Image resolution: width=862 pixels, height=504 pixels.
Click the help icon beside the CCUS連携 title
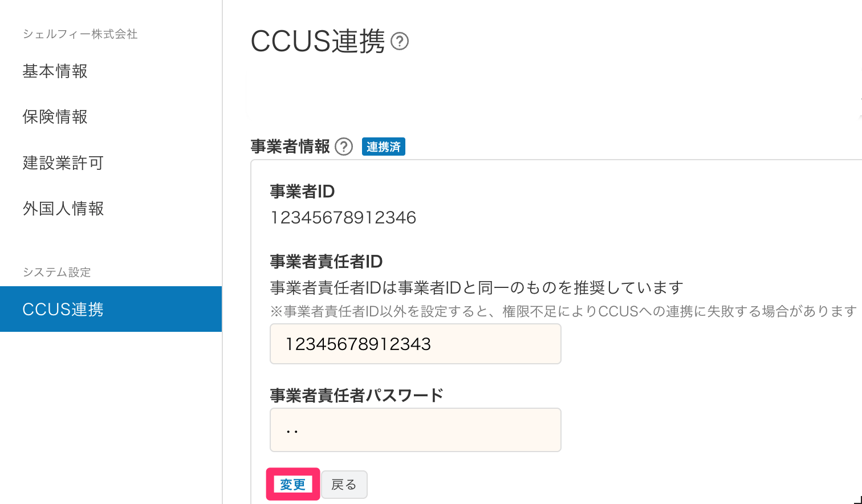400,42
